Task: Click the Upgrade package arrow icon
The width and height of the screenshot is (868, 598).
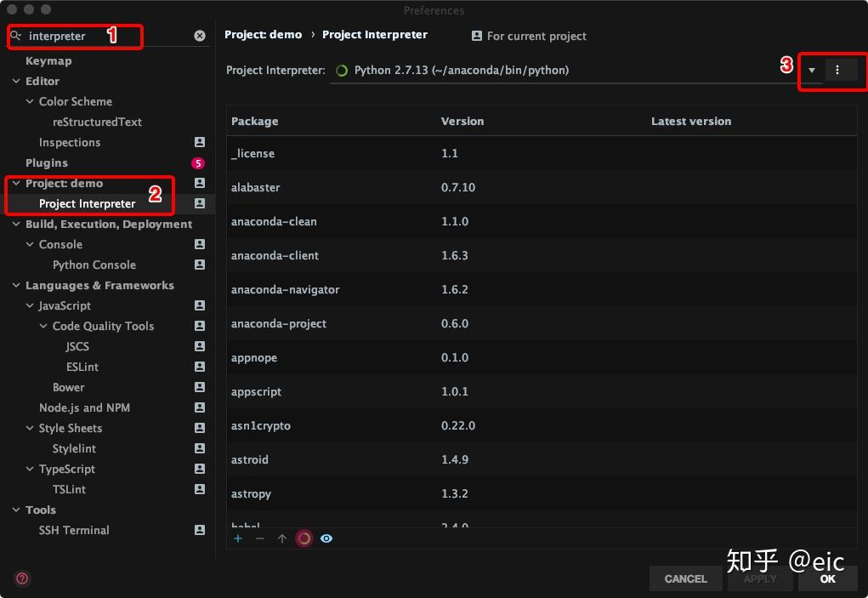Action: click(282, 538)
